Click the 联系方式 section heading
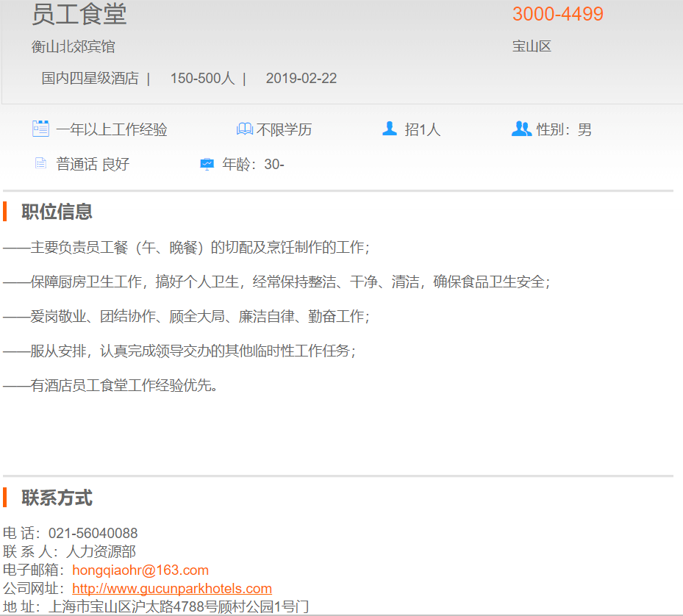The image size is (683, 616). coord(57,498)
